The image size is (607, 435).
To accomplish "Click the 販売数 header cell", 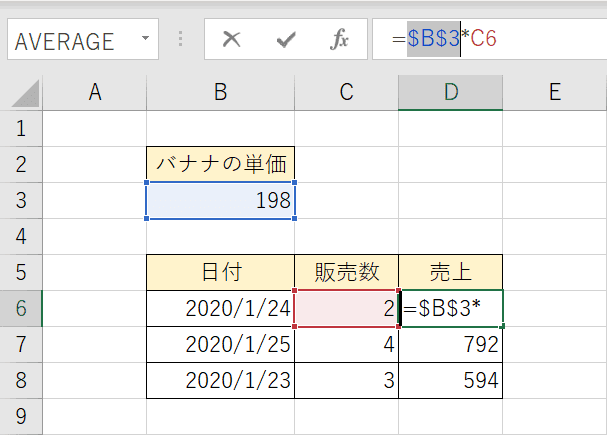I will click(x=346, y=272).
